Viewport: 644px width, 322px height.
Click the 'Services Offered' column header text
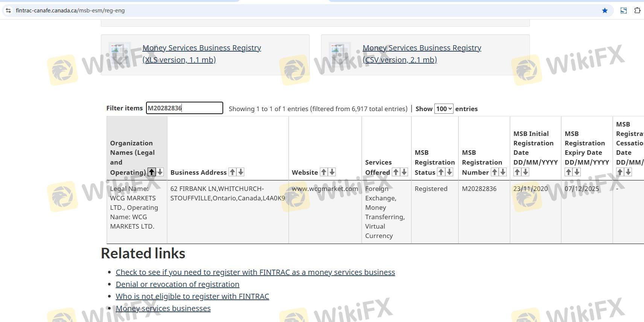pos(378,167)
